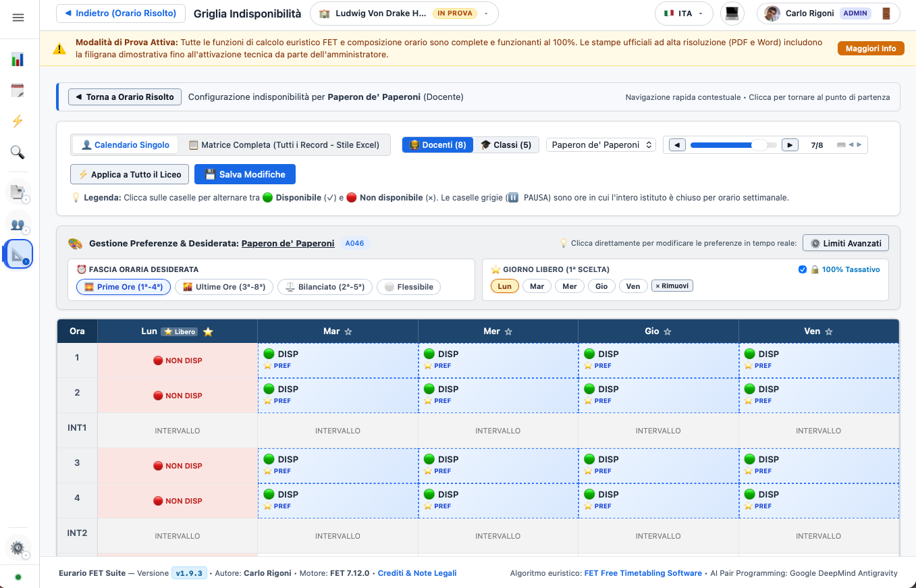This screenshot has height=588, width=916.
Task: Open the settings gear sidebar icon
Action: point(18,547)
